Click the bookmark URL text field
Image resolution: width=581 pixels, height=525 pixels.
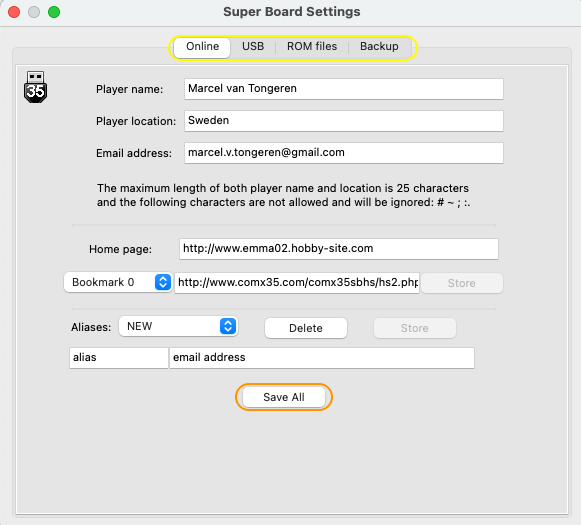297,283
